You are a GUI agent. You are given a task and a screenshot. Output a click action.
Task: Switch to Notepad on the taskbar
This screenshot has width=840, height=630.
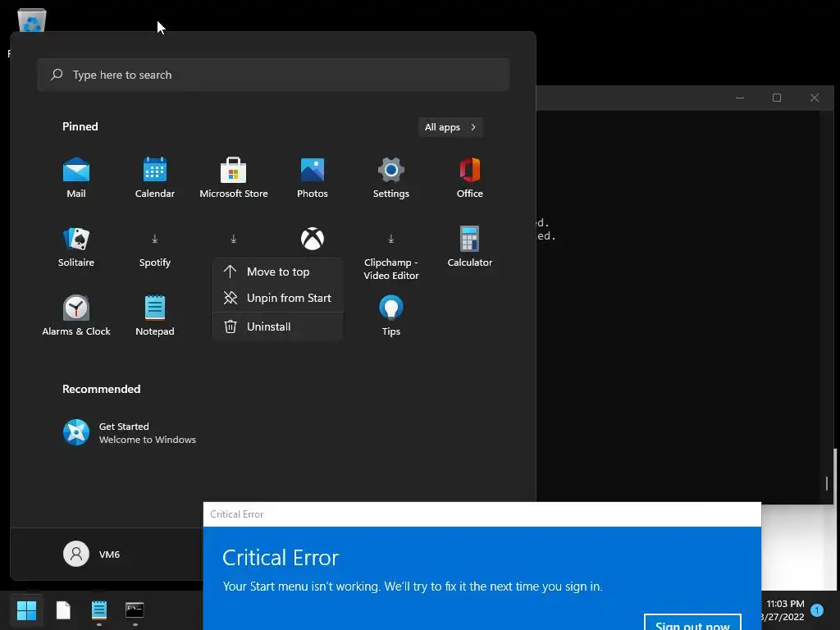tap(99, 609)
